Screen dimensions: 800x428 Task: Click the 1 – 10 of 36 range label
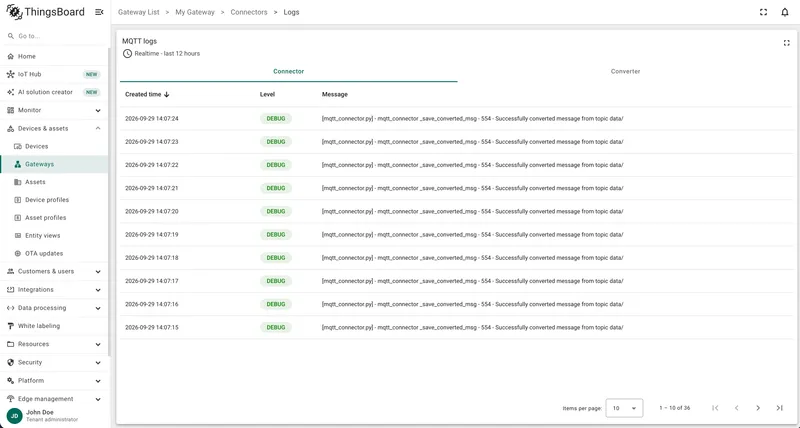coord(674,408)
